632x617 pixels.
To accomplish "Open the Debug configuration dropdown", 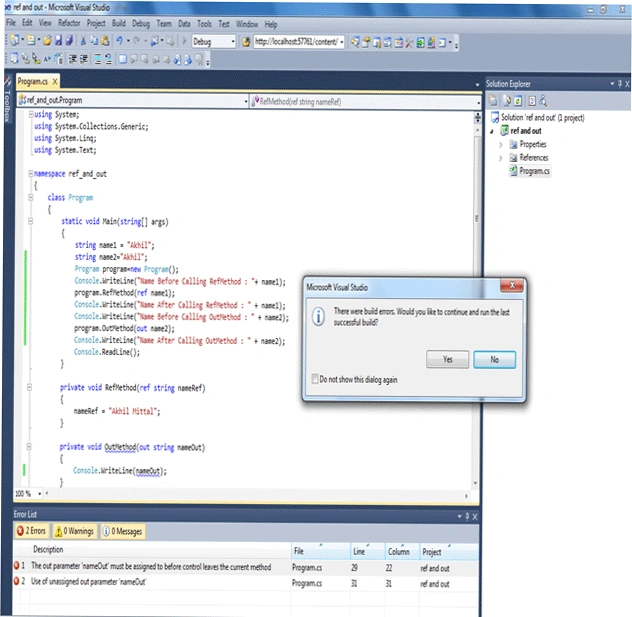I will pos(233,42).
